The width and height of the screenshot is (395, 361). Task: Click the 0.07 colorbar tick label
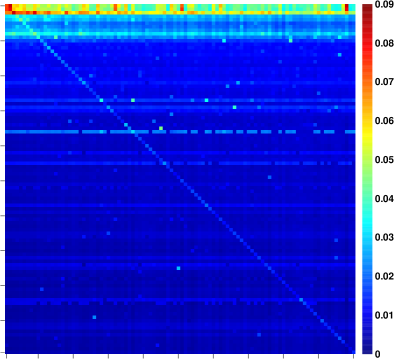point(384,82)
